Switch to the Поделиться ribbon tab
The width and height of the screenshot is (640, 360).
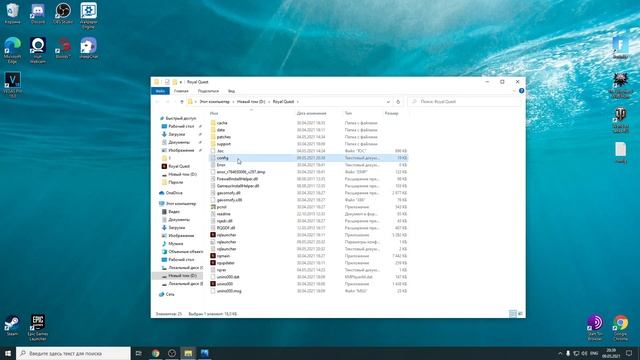208,91
